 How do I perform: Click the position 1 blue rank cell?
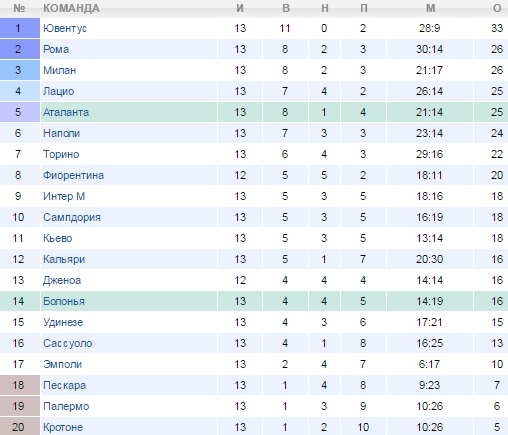tap(20, 28)
